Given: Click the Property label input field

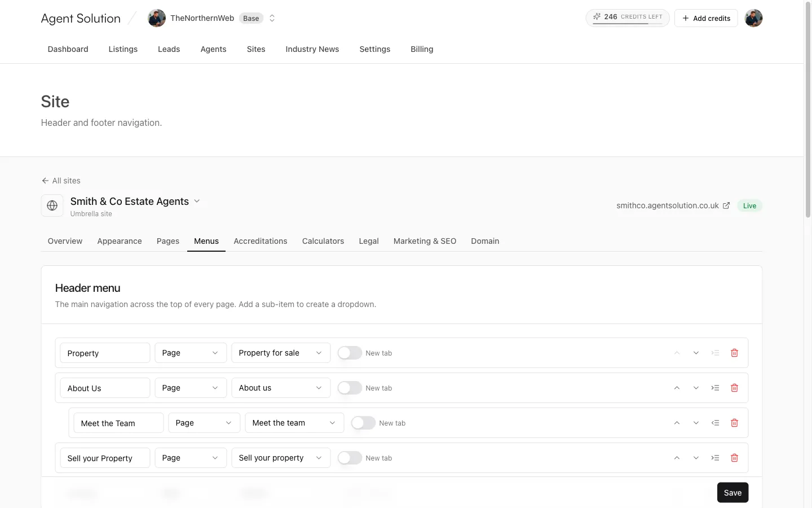Looking at the screenshot, I should coord(105,353).
